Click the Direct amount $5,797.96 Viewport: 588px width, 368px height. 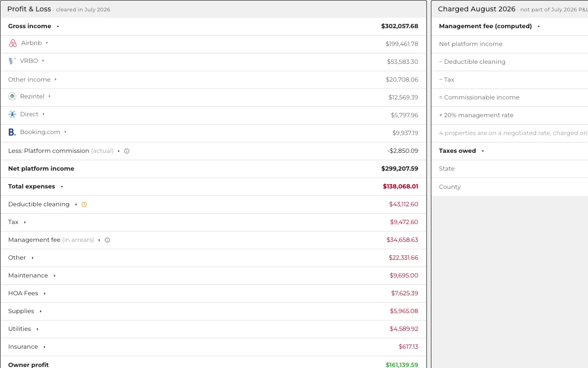tap(404, 115)
